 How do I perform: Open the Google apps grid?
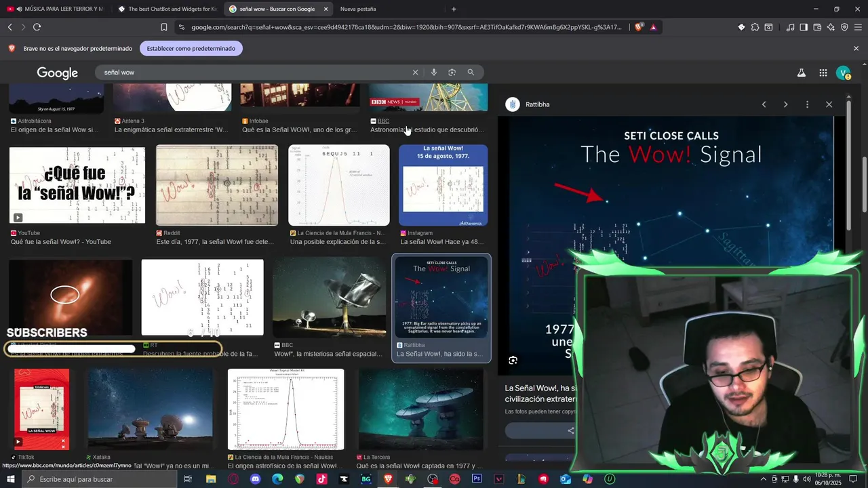click(x=823, y=73)
